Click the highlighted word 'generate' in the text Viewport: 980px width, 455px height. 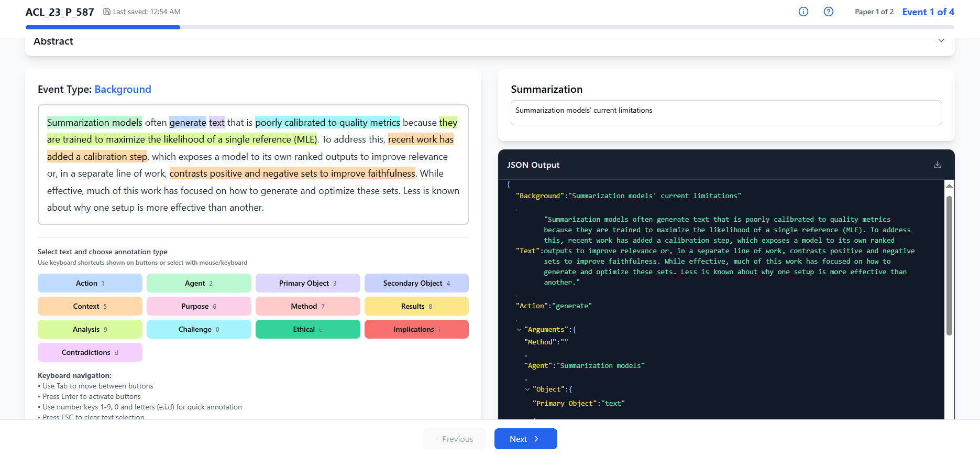pos(188,123)
